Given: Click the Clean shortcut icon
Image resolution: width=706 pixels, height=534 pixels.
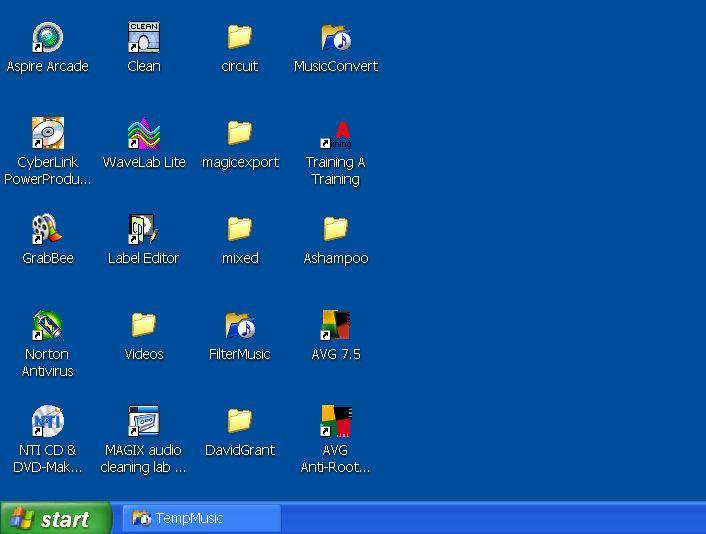Looking at the screenshot, I should (144, 38).
